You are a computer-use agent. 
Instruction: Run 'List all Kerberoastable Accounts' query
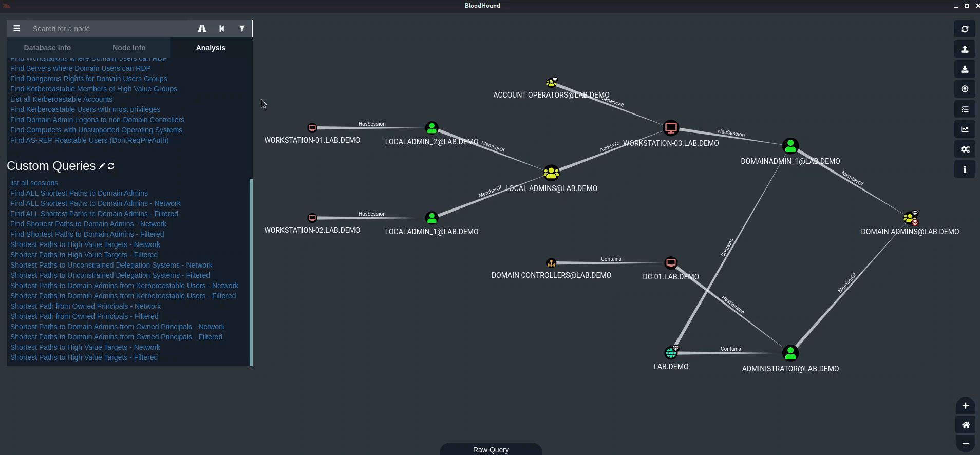click(61, 99)
